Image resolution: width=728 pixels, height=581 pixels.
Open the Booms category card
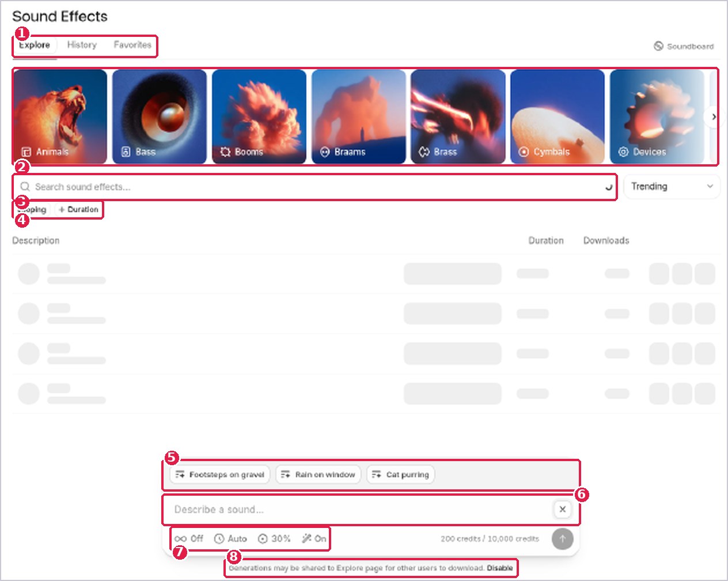pyautogui.click(x=259, y=116)
